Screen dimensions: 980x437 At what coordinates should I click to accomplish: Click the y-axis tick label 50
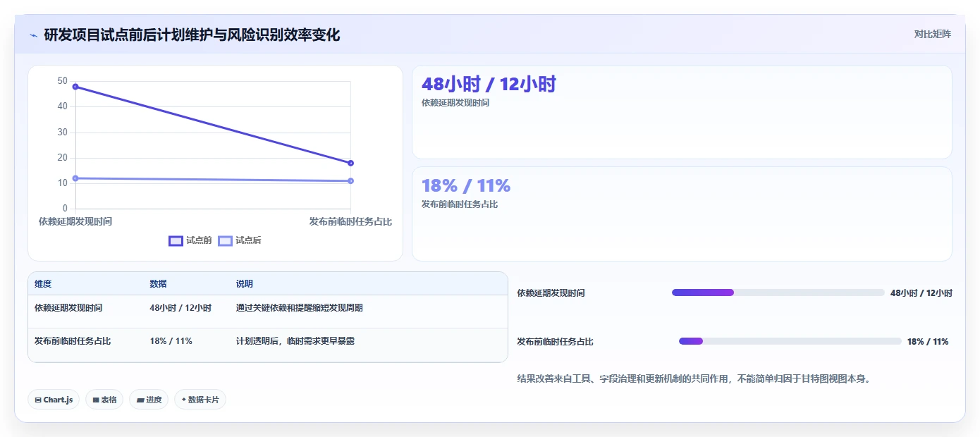[63, 81]
